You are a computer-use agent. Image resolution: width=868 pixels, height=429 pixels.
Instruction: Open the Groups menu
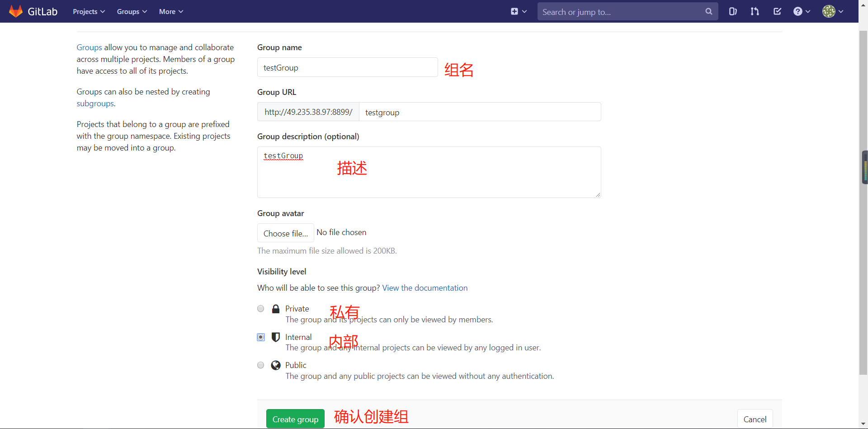pyautogui.click(x=131, y=11)
